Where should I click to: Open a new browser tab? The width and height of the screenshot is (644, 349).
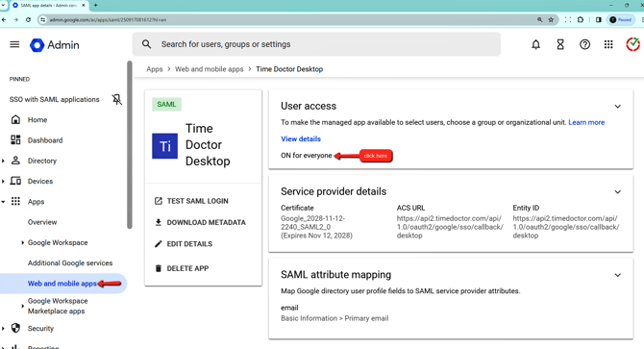point(96,6)
